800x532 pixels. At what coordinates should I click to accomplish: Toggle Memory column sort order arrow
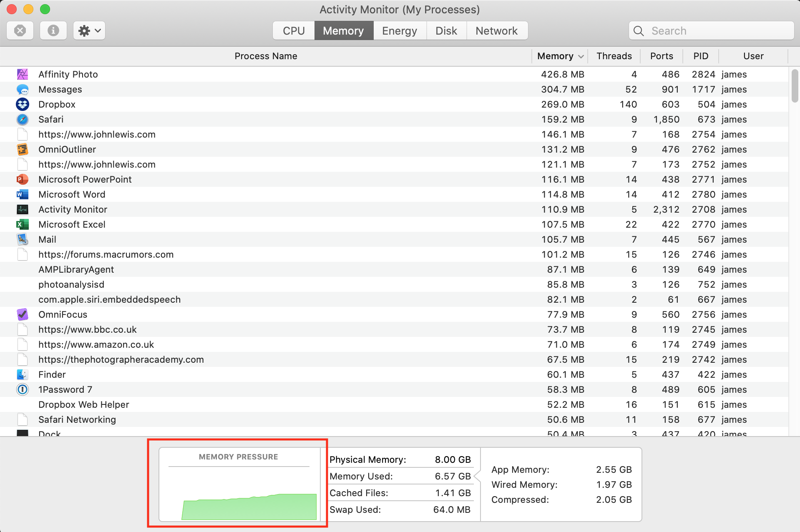[581, 56]
